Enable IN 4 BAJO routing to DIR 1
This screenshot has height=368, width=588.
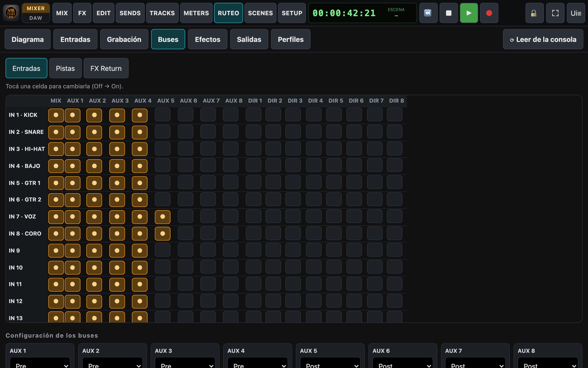tap(253, 166)
